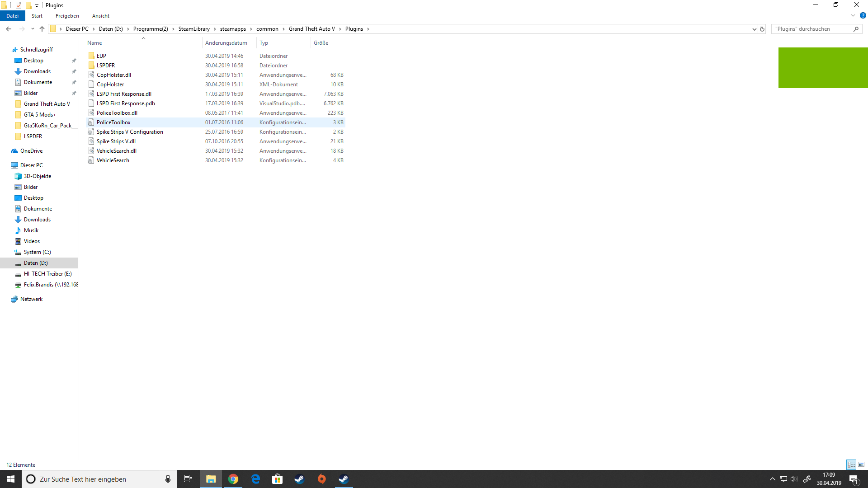Image resolution: width=868 pixels, height=488 pixels.
Task: Sort files by Änderungsdatum column
Action: 226,43
